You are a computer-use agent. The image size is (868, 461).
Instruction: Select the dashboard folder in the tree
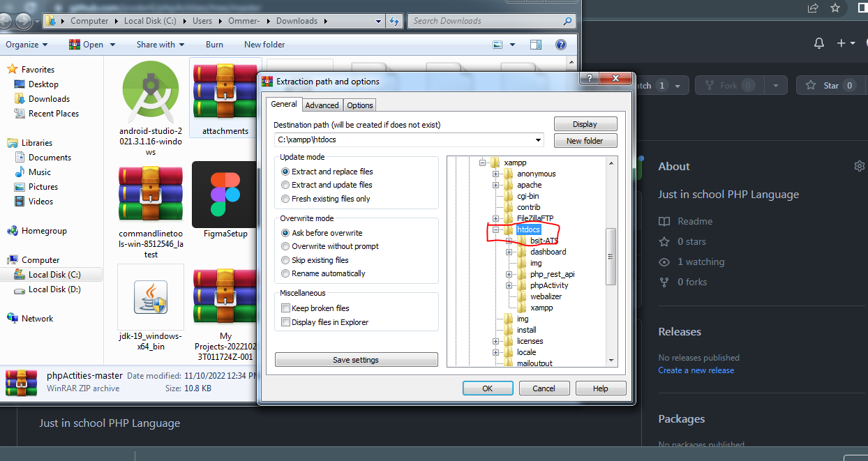pos(548,252)
